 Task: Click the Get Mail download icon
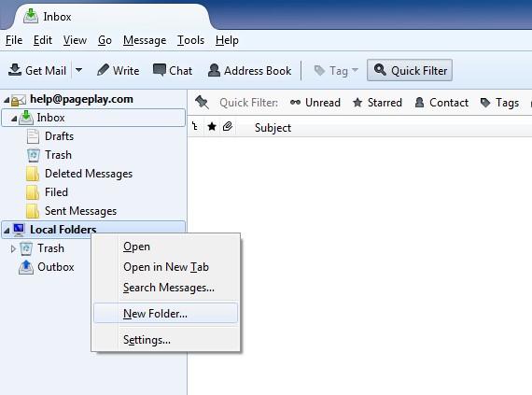pyautogui.click(x=15, y=70)
